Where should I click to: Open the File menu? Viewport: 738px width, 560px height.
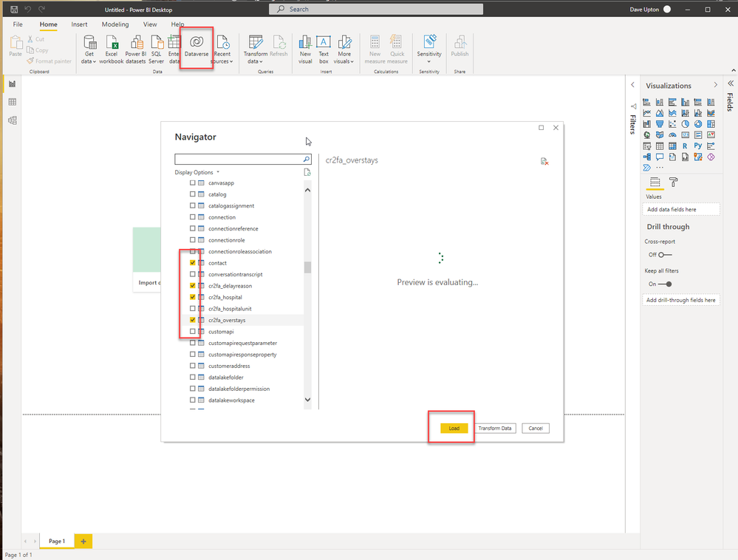18,24
